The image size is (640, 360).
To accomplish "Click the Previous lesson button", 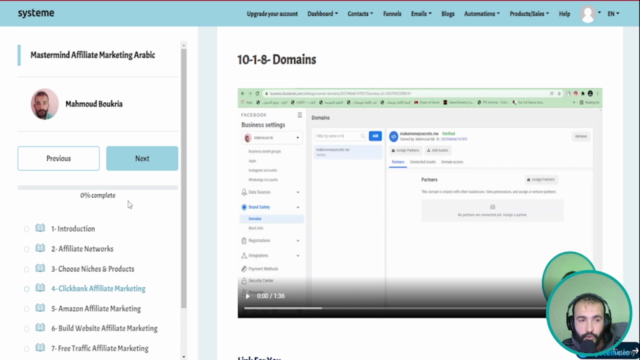I will click(58, 158).
